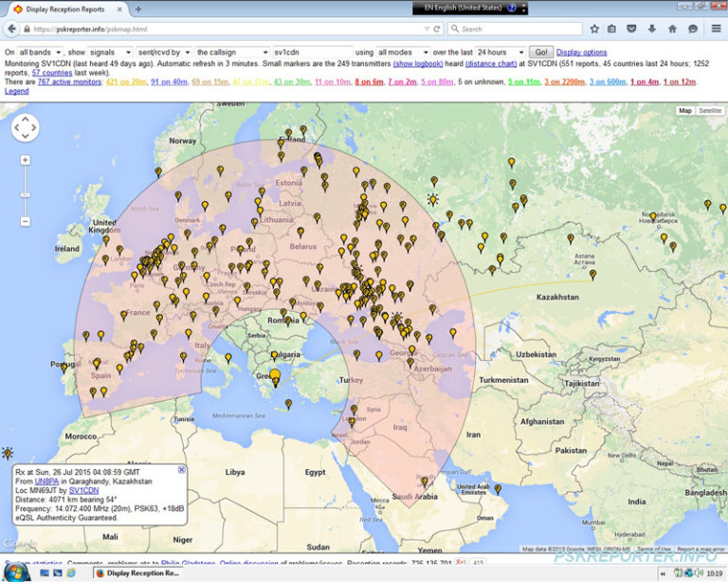Image resolution: width=728 pixels, height=582 pixels.
Task: Expand the '24 hours' time dropdown
Action: coord(500,52)
